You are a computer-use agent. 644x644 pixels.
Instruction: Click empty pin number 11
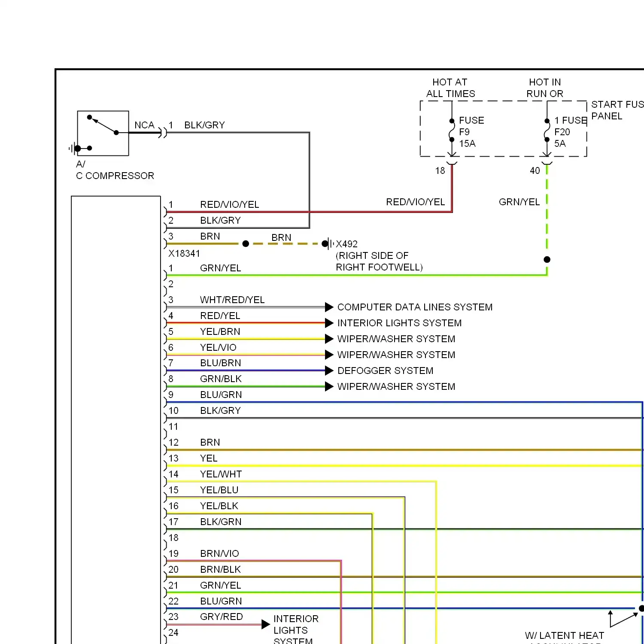173,426
